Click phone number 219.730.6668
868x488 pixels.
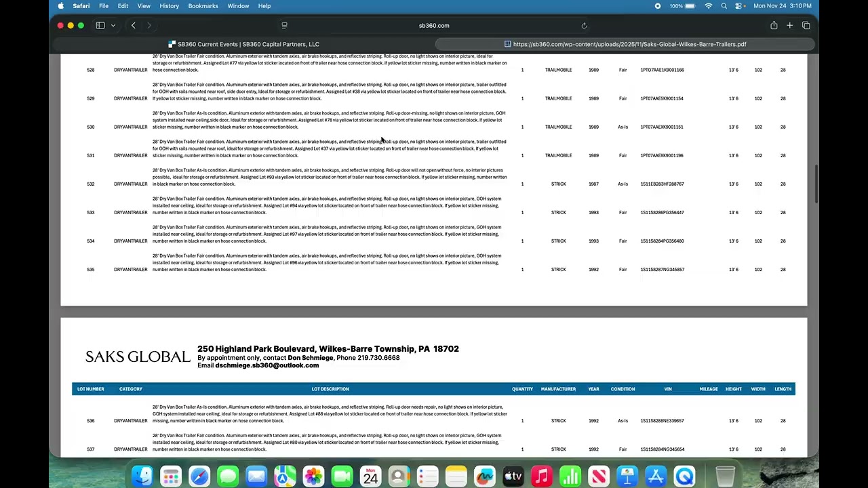click(378, 358)
